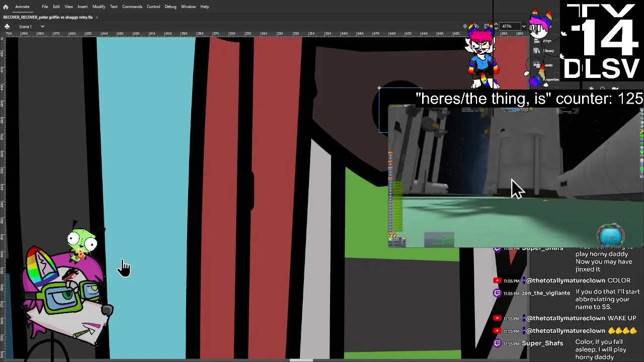Screen dimensions: 644x362
Task: Click the COLOR chat message
Action: [x=619, y=281]
